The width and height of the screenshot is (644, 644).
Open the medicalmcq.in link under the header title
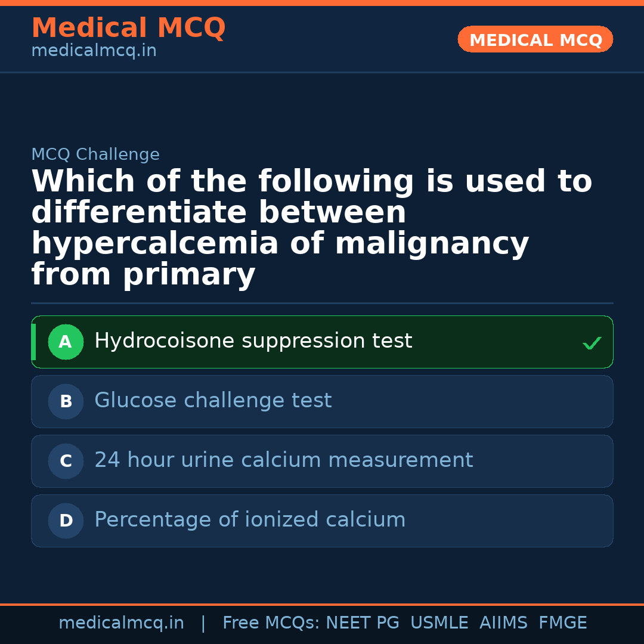[94, 51]
